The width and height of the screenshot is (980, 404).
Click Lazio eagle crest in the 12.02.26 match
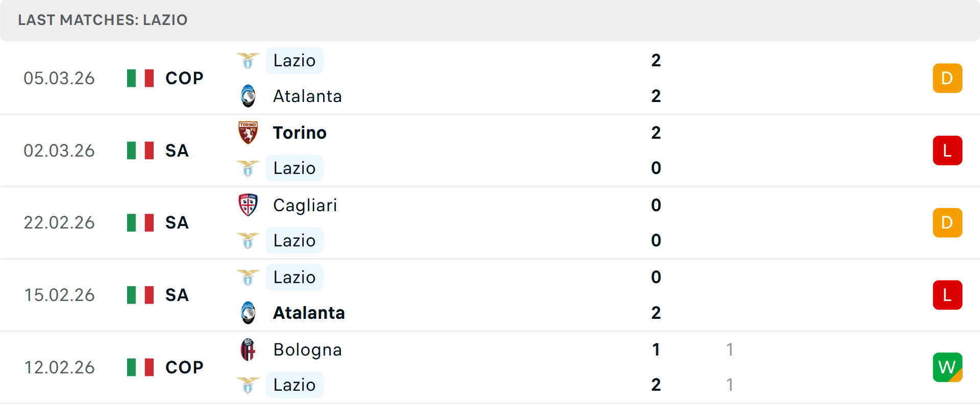point(248,385)
